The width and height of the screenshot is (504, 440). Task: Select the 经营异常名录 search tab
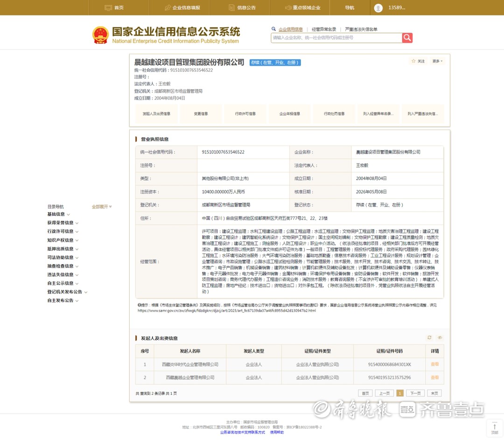tap(324, 29)
